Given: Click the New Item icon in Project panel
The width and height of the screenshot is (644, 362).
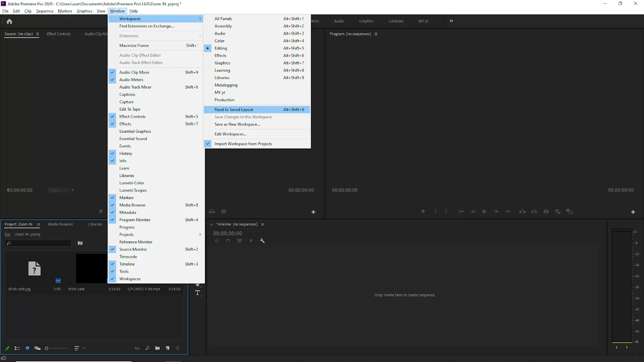Looking at the screenshot, I should (x=167, y=348).
